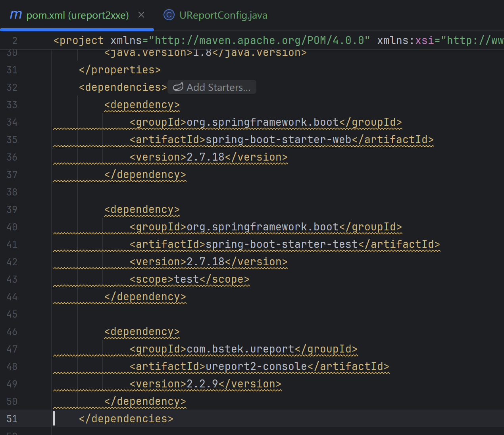This screenshot has width=504, height=435.
Task: Click the test scope value on line 43
Action: pyautogui.click(x=186, y=279)
